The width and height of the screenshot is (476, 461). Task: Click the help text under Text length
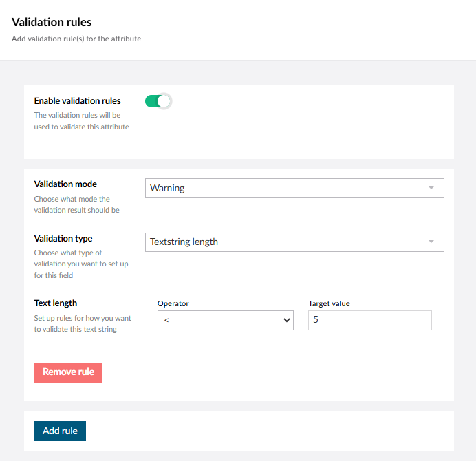pos(83,323)
